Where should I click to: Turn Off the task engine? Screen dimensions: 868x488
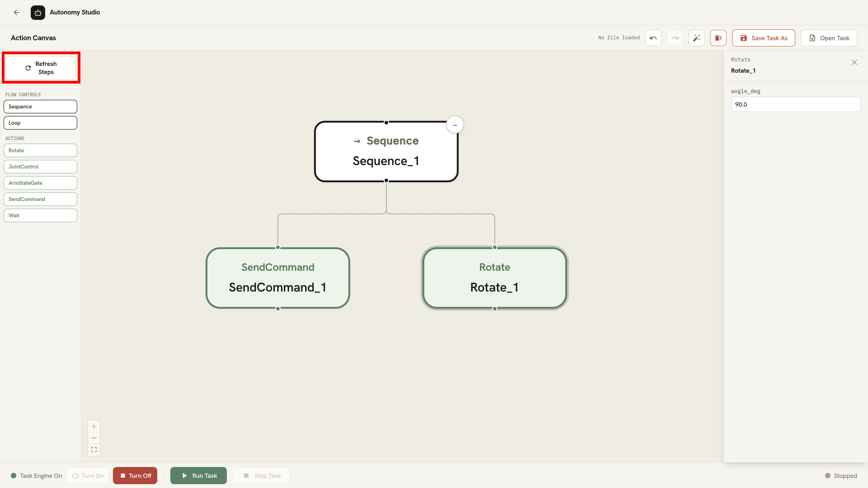tap(135, 476)
